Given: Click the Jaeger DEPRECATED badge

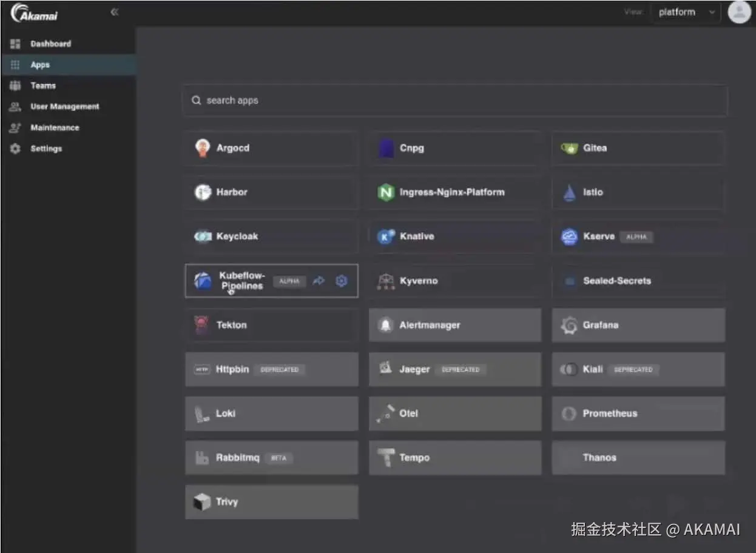Looking at the screenshot, I should coord(461,369).
